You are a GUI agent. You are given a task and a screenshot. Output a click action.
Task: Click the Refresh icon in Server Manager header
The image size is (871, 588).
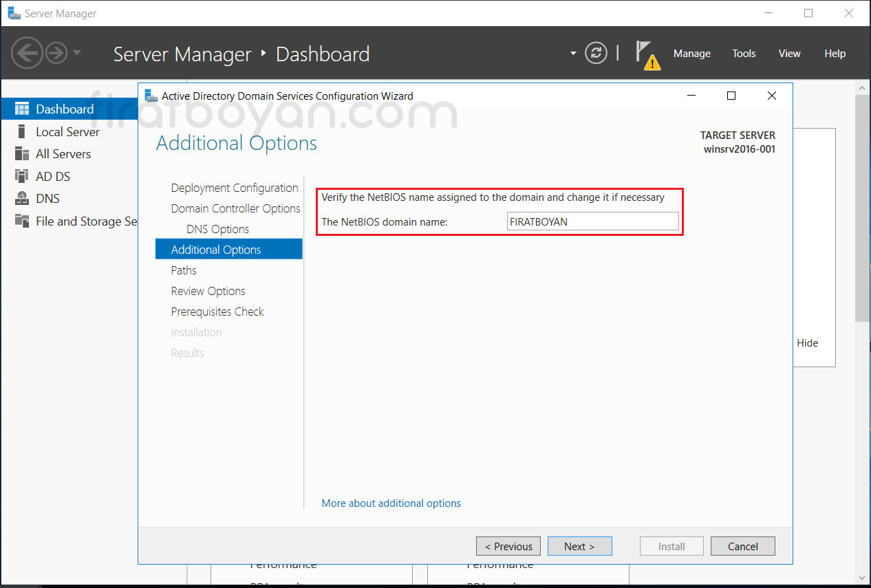point(596,53)
